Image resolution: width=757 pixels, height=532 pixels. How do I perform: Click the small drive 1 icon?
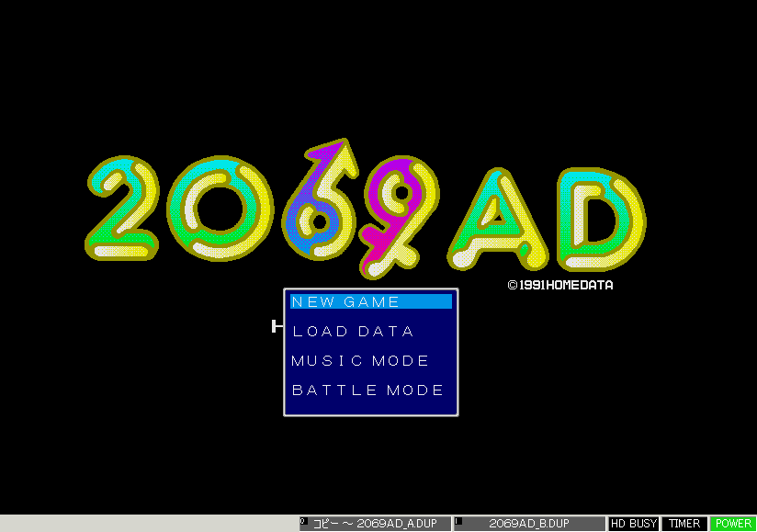tap(458, 521)
